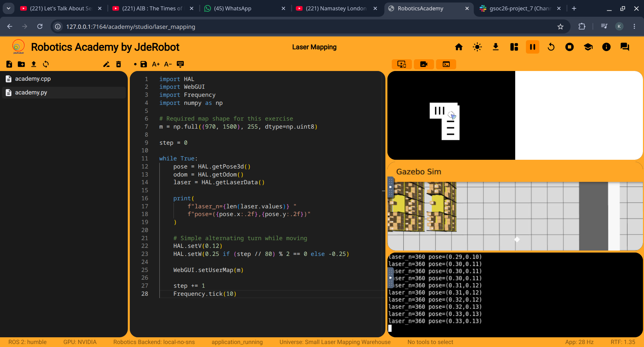Click the refresh files icon
The width and height of the screenshot is (644, 347).
(x=46, y=64)
